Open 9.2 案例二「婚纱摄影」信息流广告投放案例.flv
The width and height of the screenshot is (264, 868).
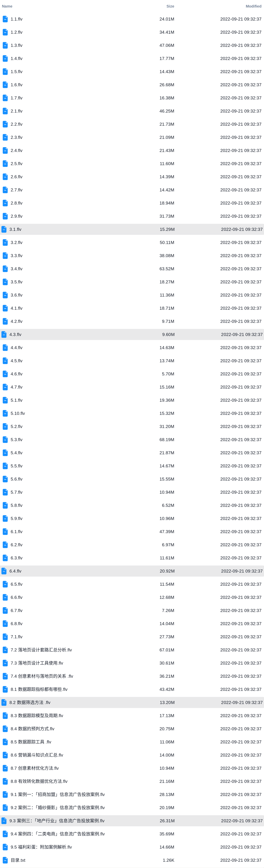point(58,808)
